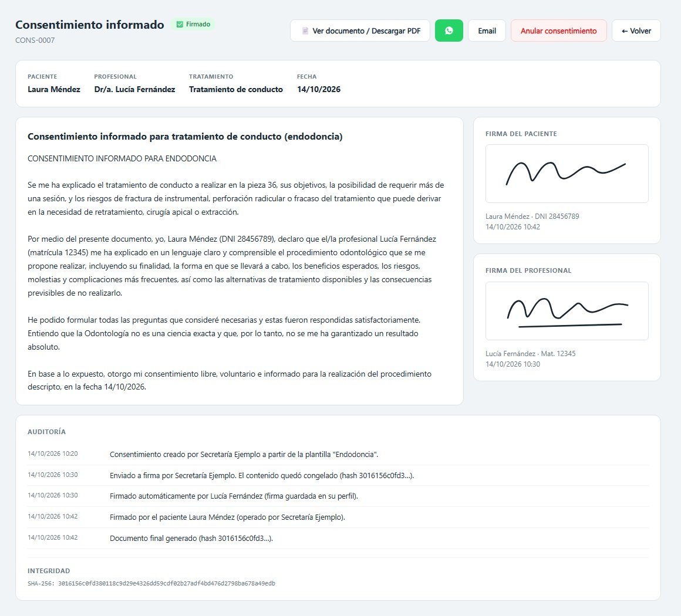The width and height of the screenshot is (681, 616).
Task: Click audit entry Enviado a firma
Action: (x=262, y=475)
